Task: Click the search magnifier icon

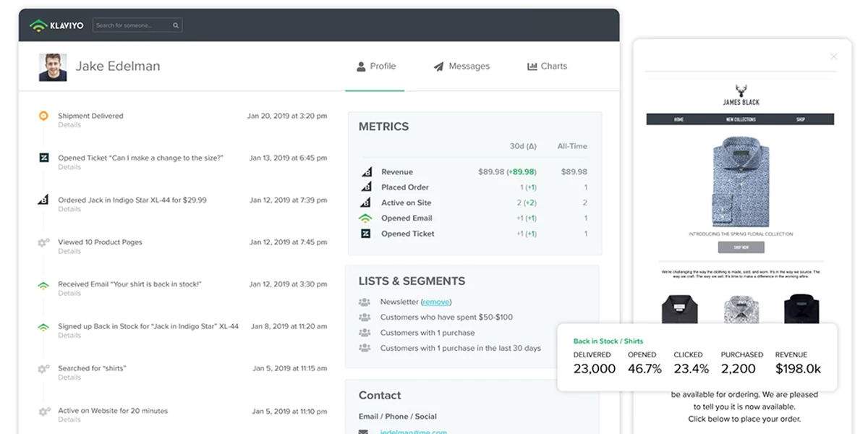Action: [176, 25]
